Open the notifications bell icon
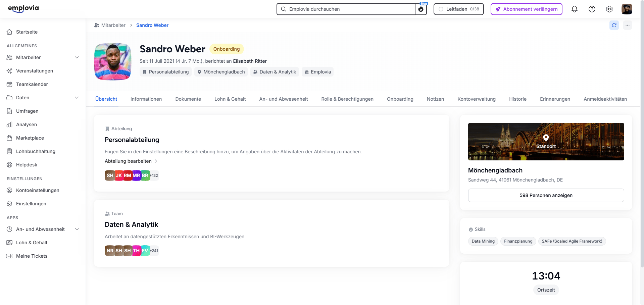 [x=575, y=9]
